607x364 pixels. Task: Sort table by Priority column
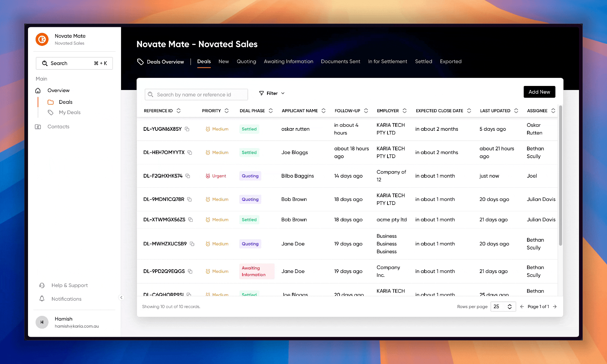coord(227,111)
